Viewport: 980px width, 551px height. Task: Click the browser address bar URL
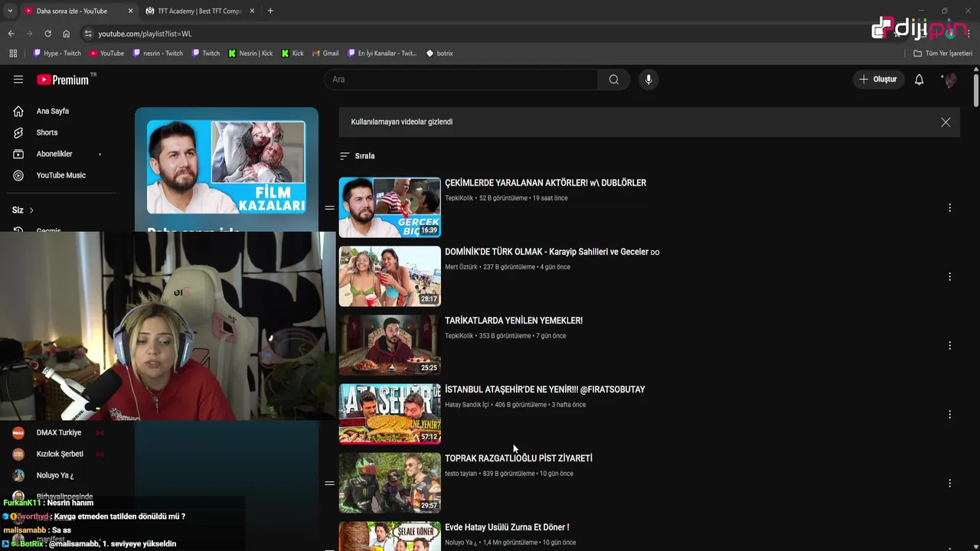coord(145,34)
